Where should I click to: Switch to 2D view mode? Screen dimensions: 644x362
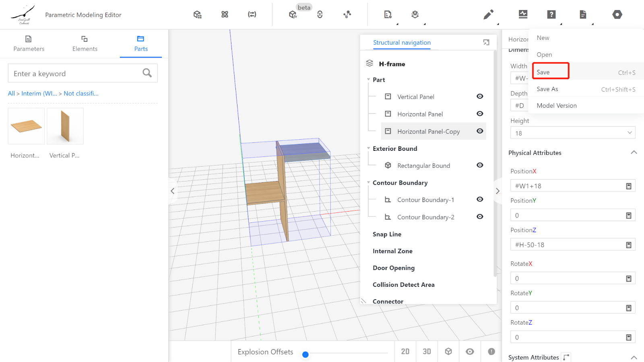point(405,352)
